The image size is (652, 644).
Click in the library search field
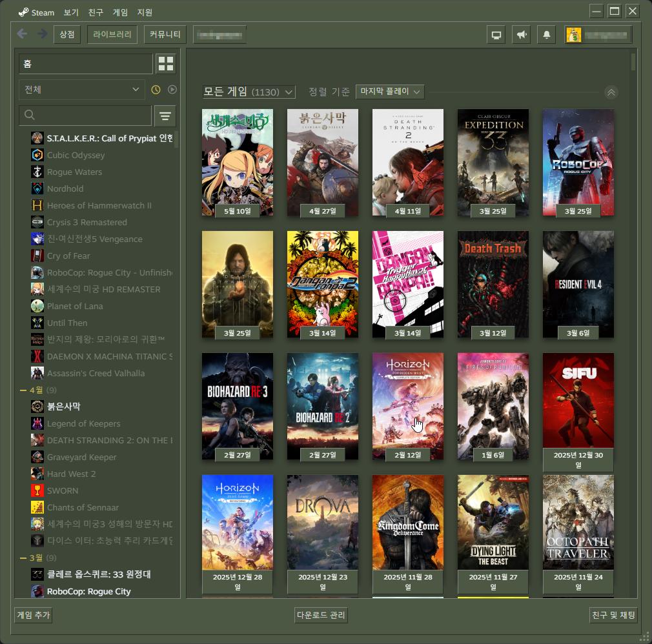coord(85,115)
